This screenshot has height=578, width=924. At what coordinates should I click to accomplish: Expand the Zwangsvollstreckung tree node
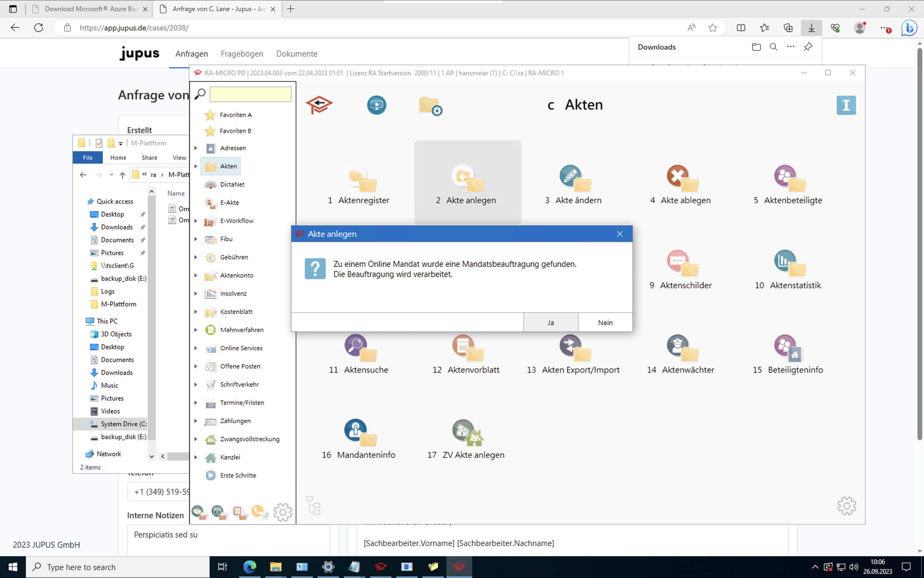[196, 439]
